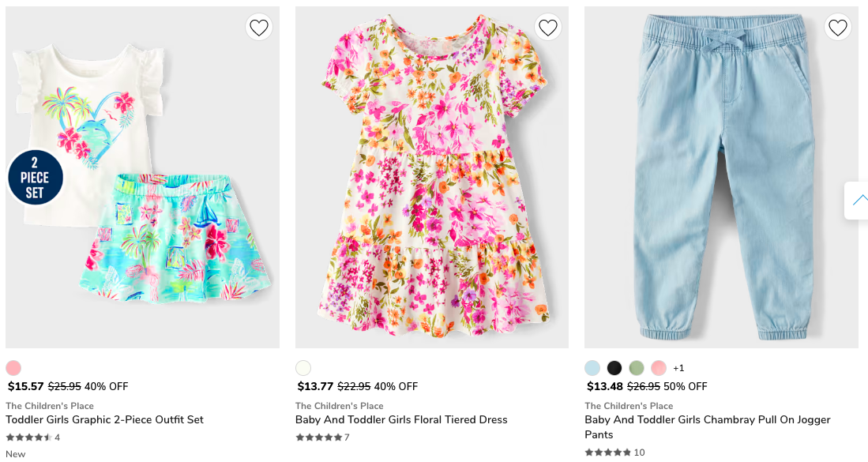Open star ratings for 2-Piece Outfit Set
This screenshot has height=462, width=868.
coord(29,438)
